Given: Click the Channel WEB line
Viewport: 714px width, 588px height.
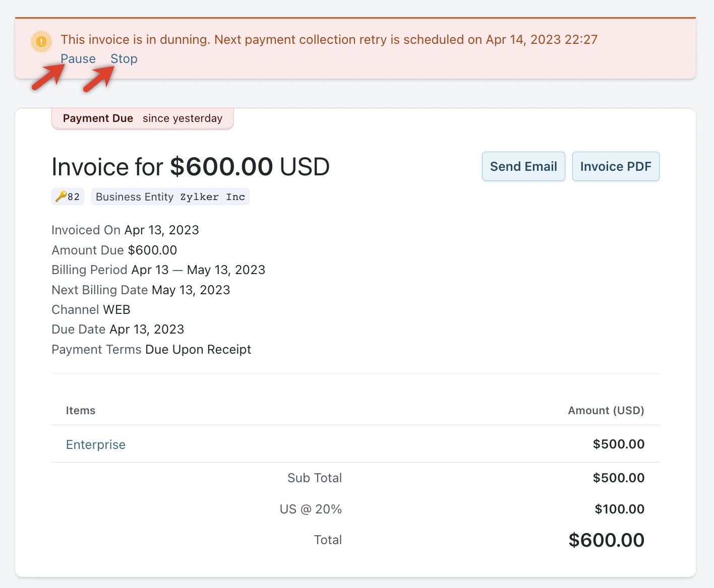Looking at the screenshot, I should point(91,309).
